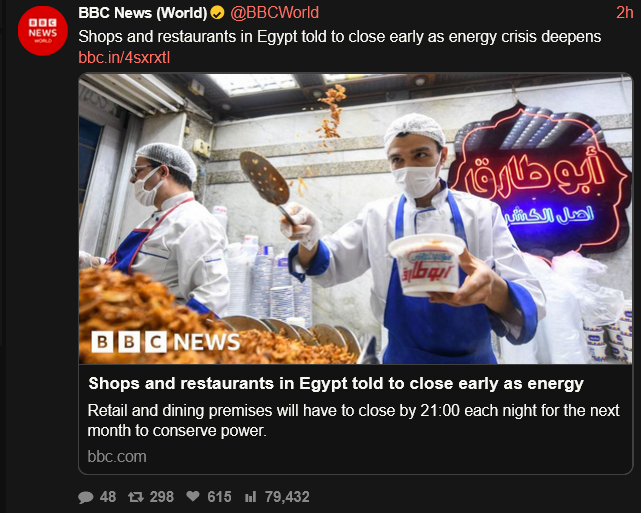641x513 pixels.
Task: Click the 615 likes count
Action: [x=219, y=497]
